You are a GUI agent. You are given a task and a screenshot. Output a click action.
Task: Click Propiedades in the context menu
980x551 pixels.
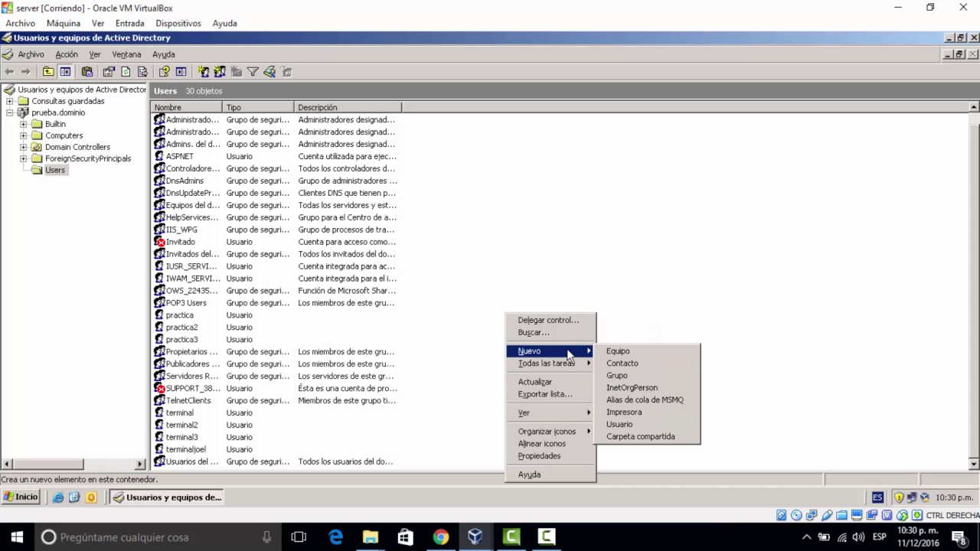pyautogui.click(x=539, y=455)
